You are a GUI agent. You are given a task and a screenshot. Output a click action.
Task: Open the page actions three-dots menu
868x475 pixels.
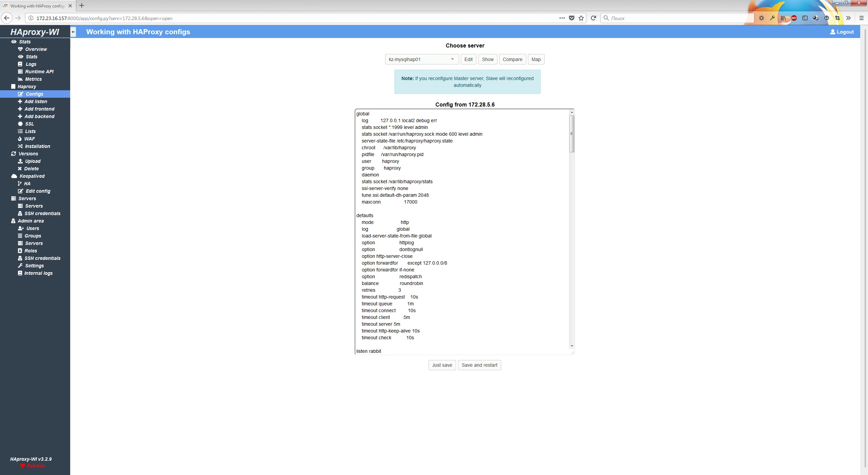(562, 18)
